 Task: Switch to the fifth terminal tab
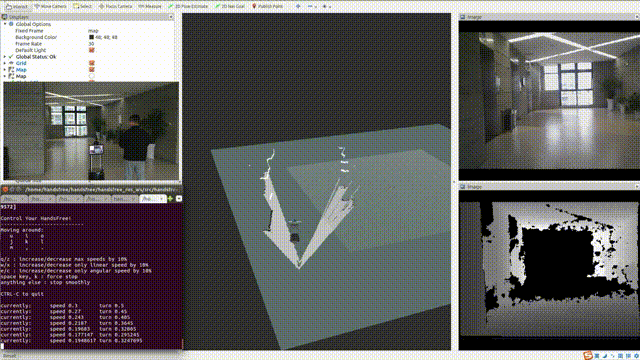(125, 199)
